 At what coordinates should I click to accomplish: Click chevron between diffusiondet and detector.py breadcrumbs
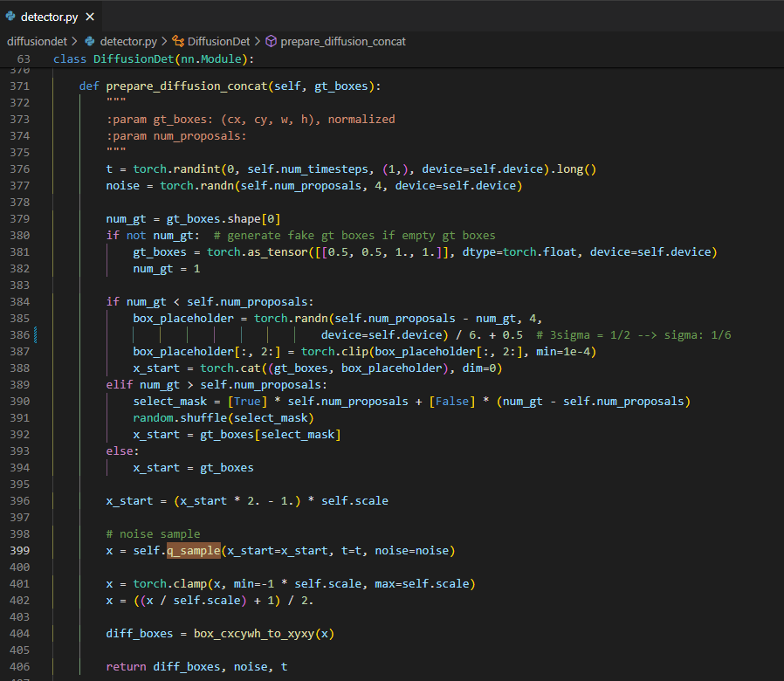pyautogui.click(x=75, y=41)
